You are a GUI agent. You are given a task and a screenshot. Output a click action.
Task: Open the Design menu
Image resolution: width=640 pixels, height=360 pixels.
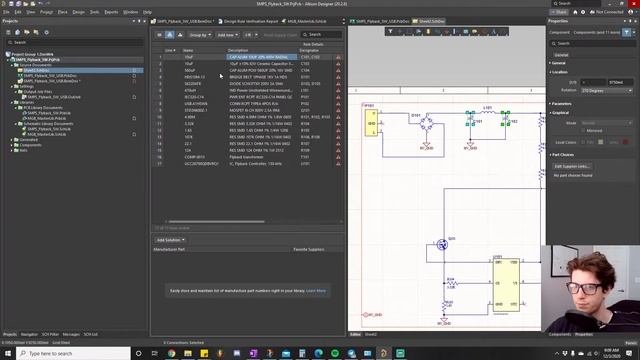[78, 12]
